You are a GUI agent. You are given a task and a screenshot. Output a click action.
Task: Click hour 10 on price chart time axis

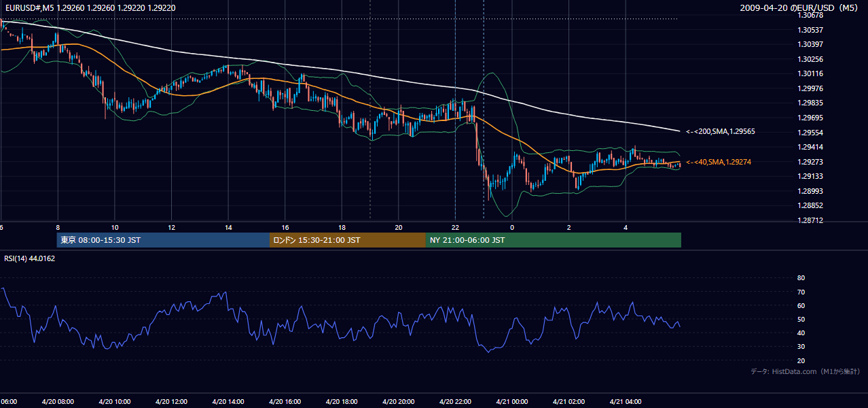coord(115,228)
